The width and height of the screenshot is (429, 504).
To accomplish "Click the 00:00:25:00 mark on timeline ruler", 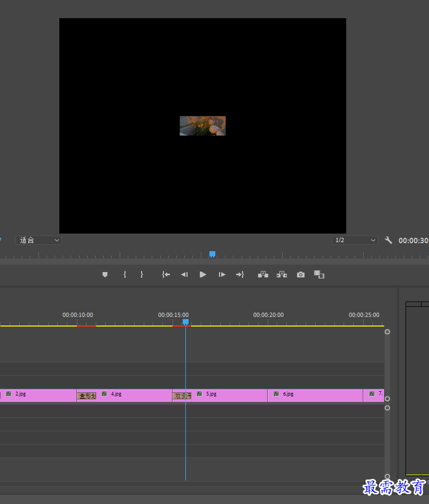I will (364, 315).
